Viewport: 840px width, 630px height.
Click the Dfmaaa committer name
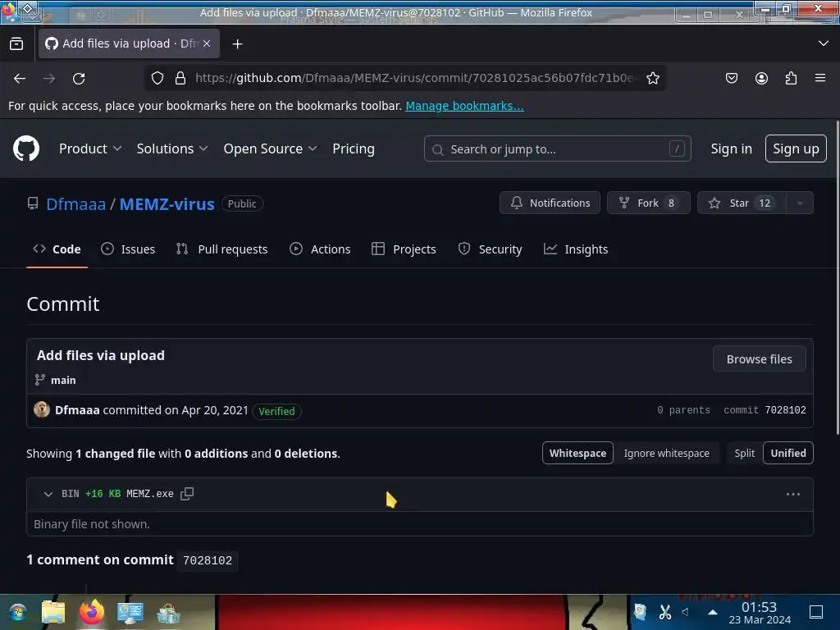click(77, 410)
